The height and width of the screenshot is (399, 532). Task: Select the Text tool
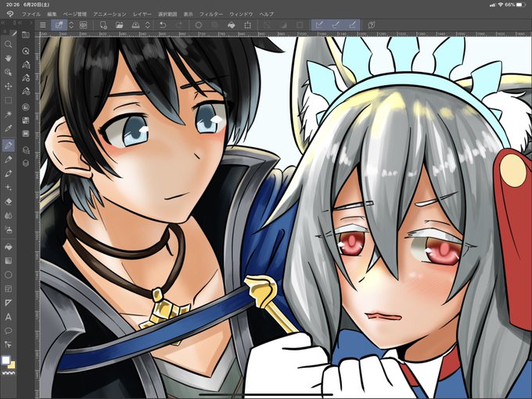coord(9,317)
